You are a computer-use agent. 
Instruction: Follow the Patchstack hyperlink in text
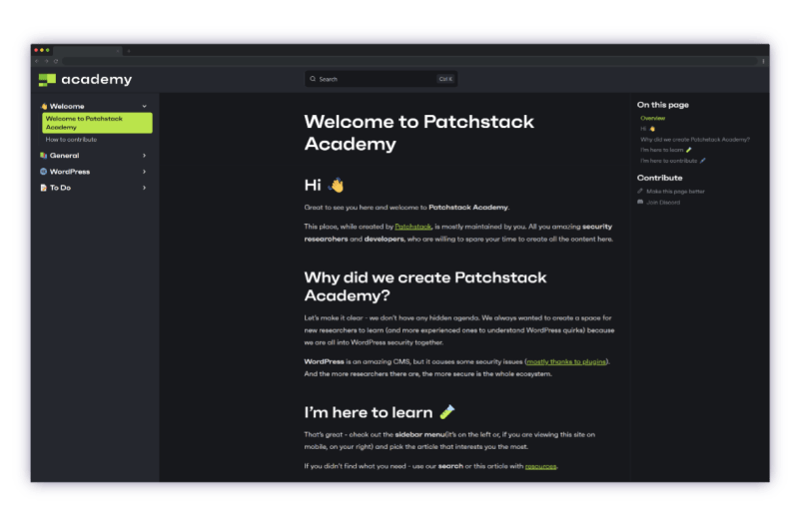coord(412,227)
